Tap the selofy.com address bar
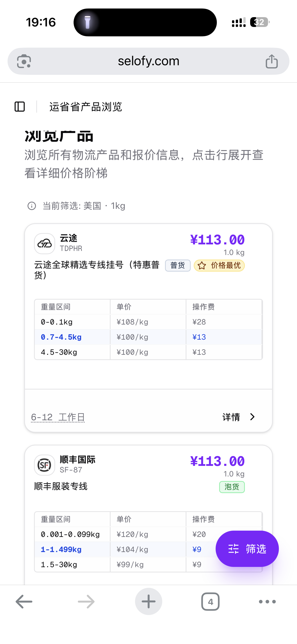297x644 pixels. pos(148,61)
